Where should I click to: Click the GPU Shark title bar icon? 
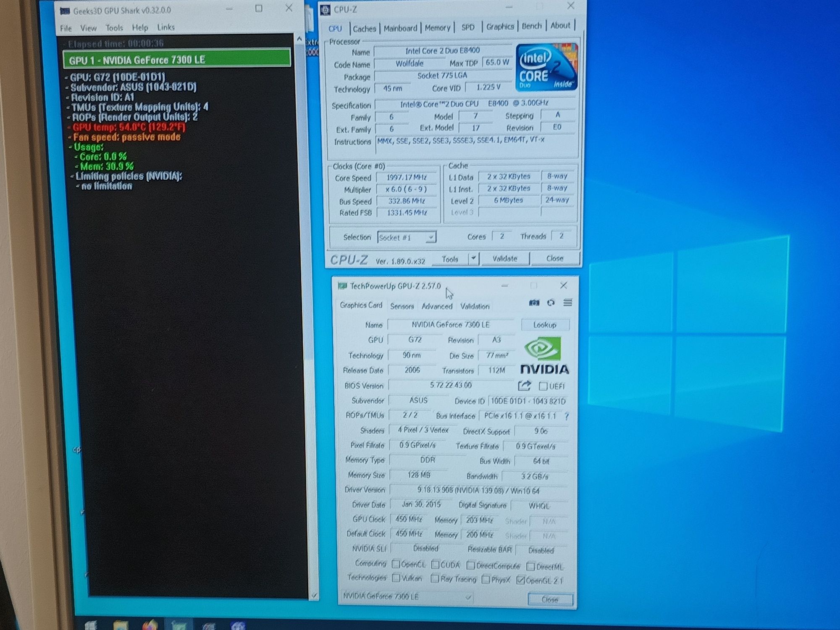coord(65,11)
